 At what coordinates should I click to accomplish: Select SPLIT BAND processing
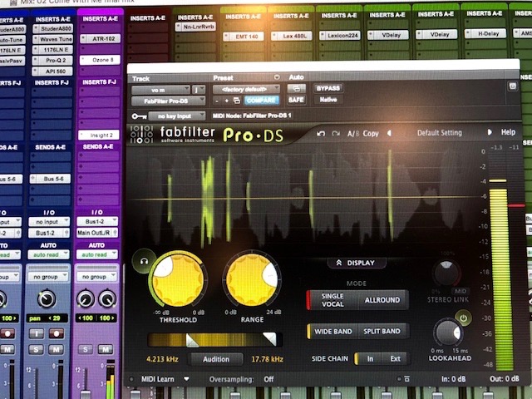382,331
